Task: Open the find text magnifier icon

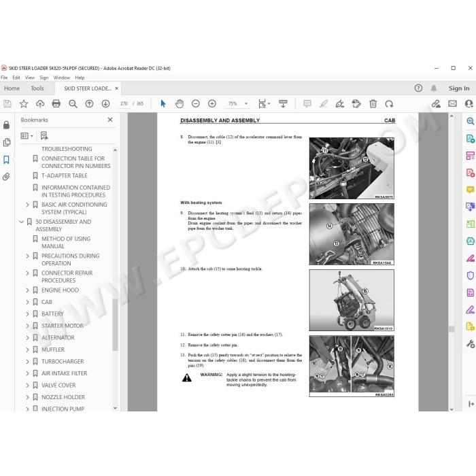Action: tap(73, 104)
